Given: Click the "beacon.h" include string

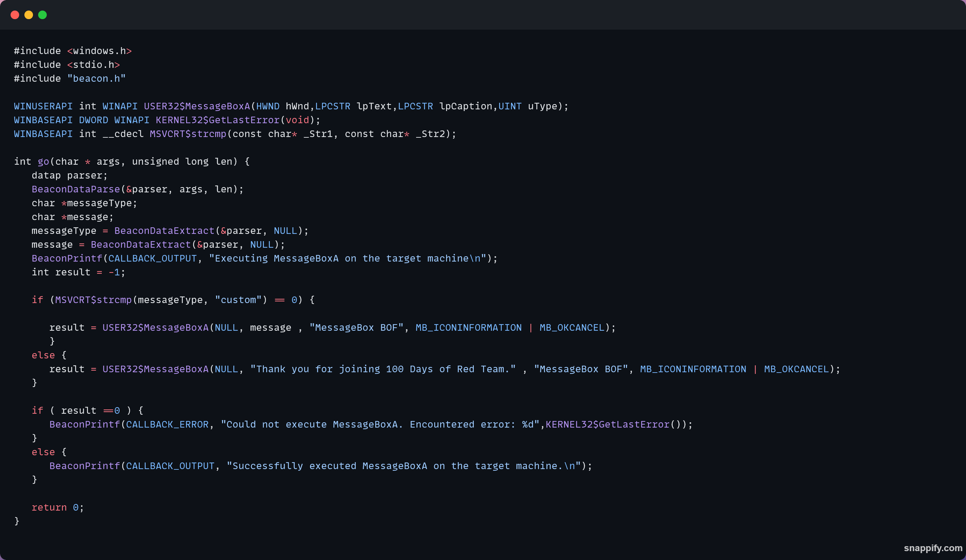Looking at the screenshot, I should pyautogui.click(x=97, y=79).
